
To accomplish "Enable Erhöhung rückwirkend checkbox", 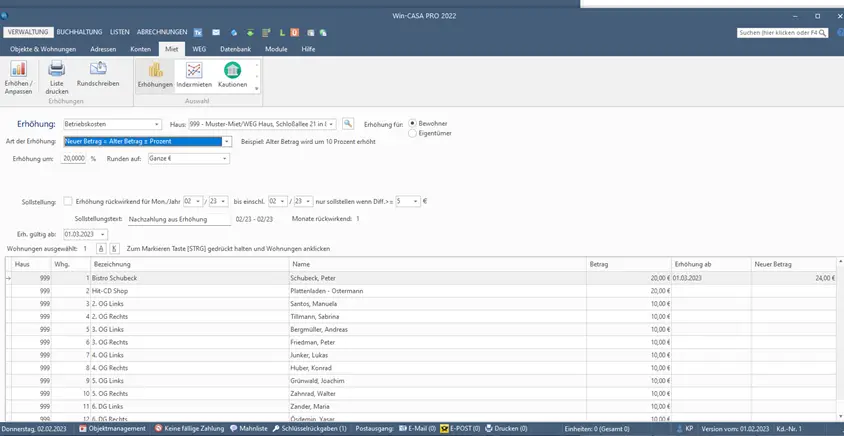I will 68,201.
